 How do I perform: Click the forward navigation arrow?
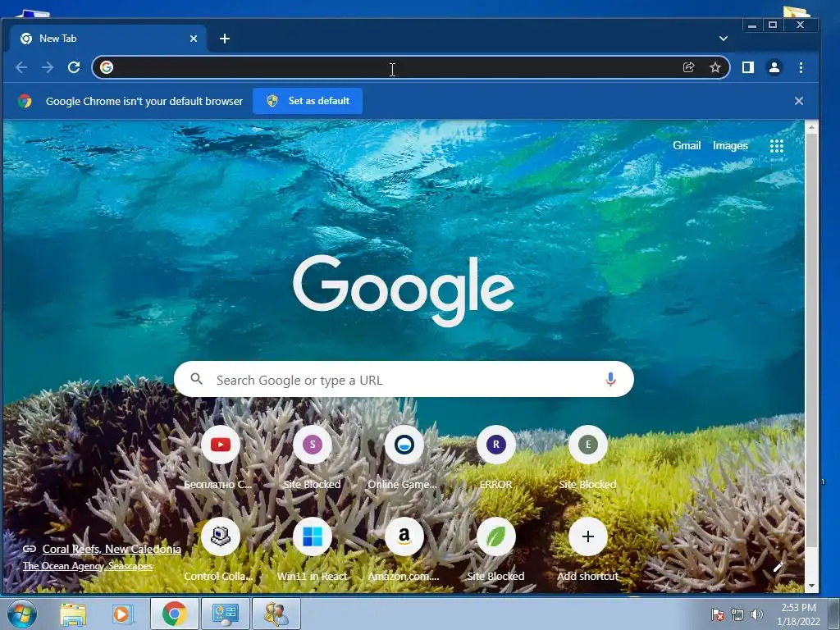[x=48, y=67]
